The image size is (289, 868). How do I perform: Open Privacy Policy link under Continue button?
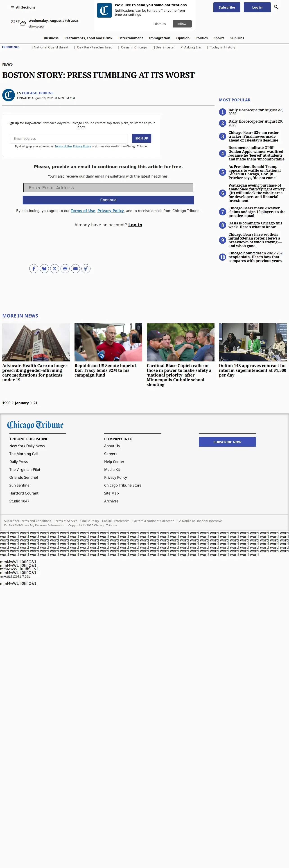coord(111,211)
